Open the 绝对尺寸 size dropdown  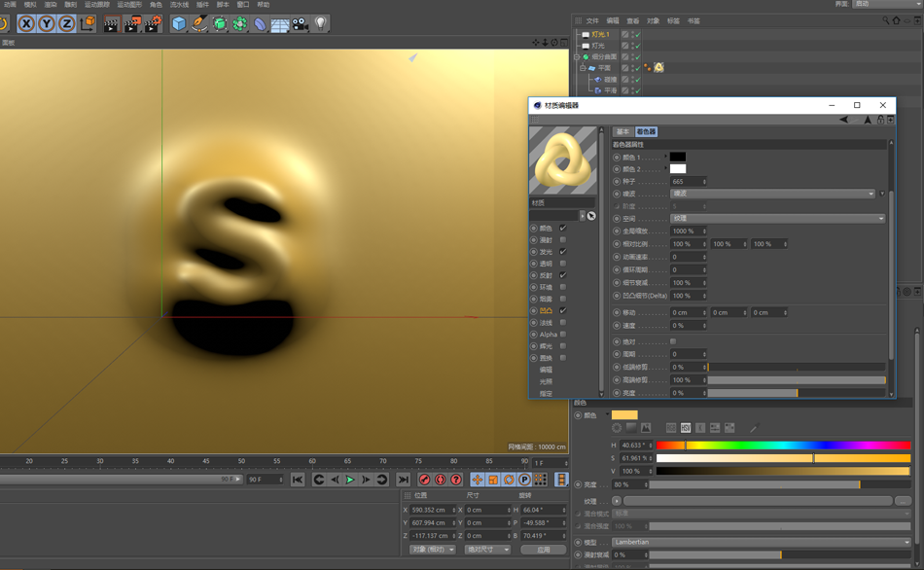click(x=487, y=550)
